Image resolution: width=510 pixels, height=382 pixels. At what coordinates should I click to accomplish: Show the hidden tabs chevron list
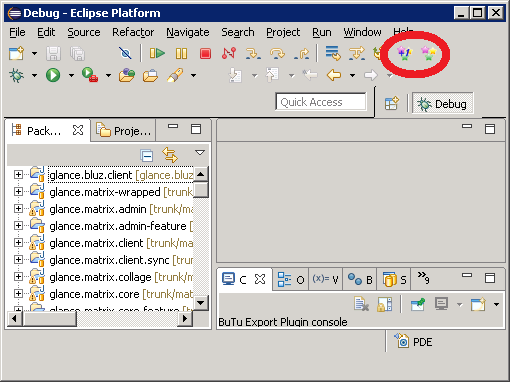tap(424, 277)
